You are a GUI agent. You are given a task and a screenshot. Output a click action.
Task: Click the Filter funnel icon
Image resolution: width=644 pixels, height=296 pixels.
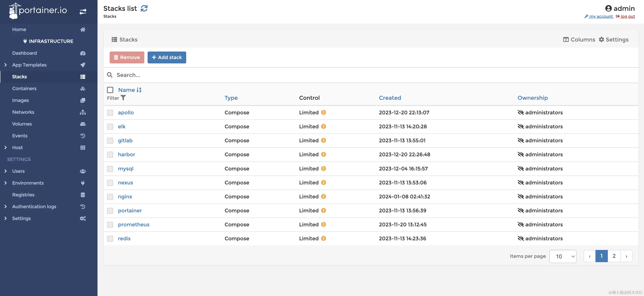pyautogui.click(x=123, y=98)
